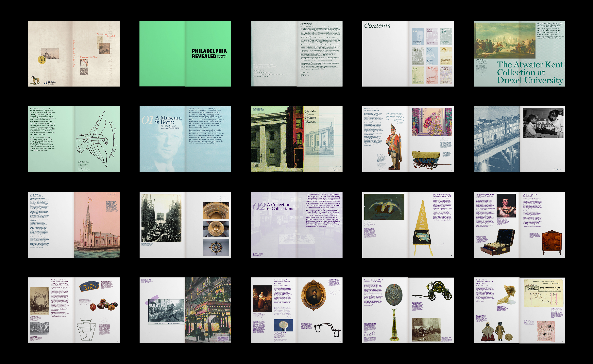Click 'The Balch Institute for Ethnic Studies' heading

(x=60, y=282)
